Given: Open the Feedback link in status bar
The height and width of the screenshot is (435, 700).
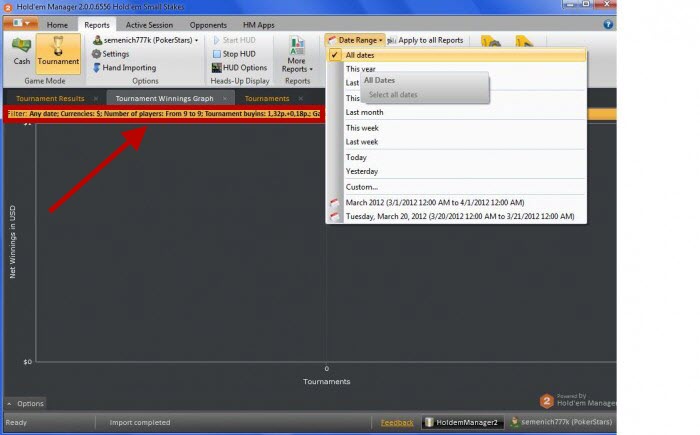Looking at the screenshot, I should [x=397, y=422].
